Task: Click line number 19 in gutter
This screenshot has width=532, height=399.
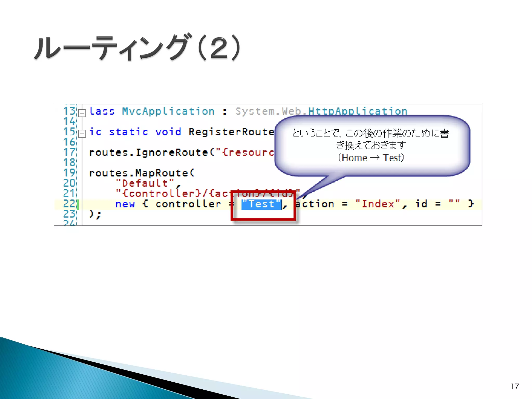Action: pos(69,173)
